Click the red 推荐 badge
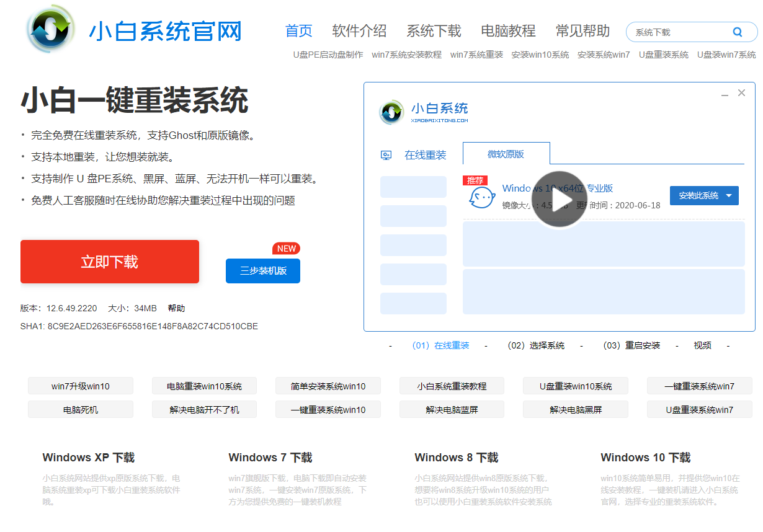 pyautogui.click(x=475, y=180)
